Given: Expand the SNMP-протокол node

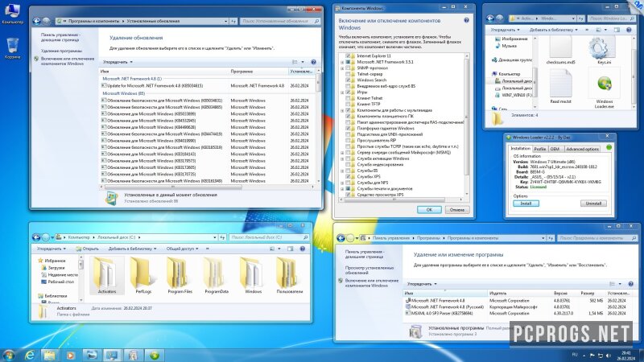Looking at the screenshot, I should 342,68.
